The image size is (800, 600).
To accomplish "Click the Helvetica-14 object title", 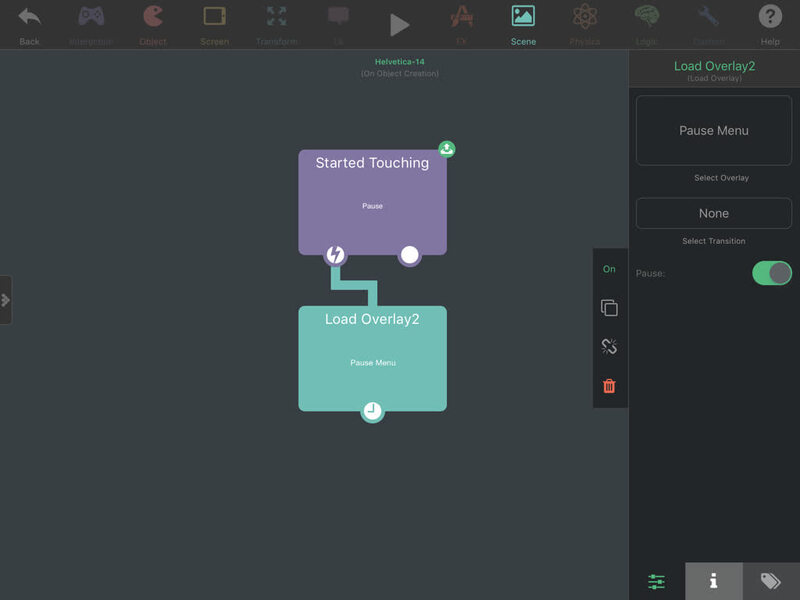I will (x=399, y=62).
